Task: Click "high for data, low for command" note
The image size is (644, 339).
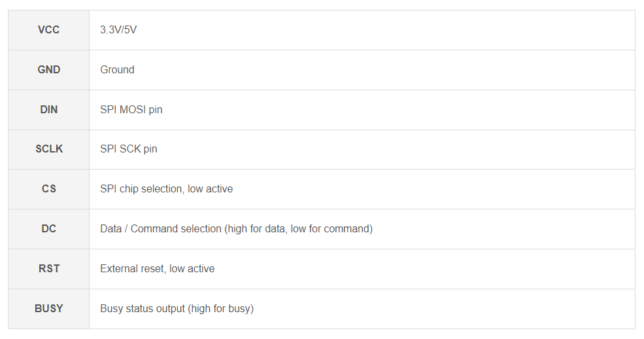Action: (x=299, y=229)
